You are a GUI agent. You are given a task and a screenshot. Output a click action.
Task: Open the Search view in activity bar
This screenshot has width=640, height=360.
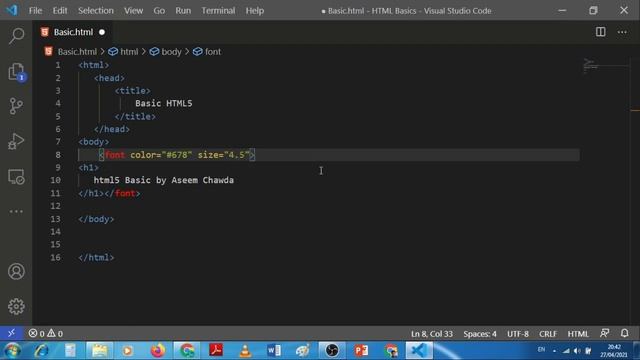pos(16,36)
